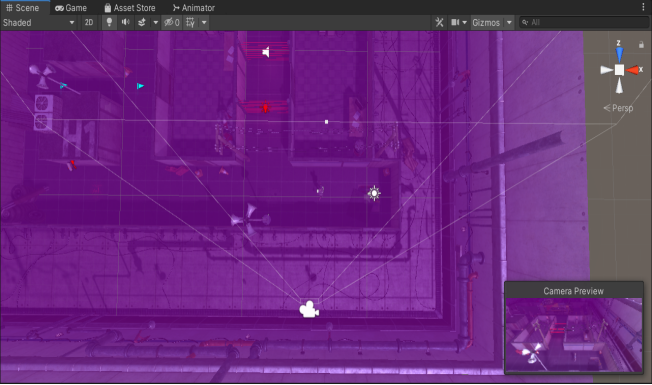Switch to the Game tab
This screenshot has width=652, height=385.
[71, 7]
